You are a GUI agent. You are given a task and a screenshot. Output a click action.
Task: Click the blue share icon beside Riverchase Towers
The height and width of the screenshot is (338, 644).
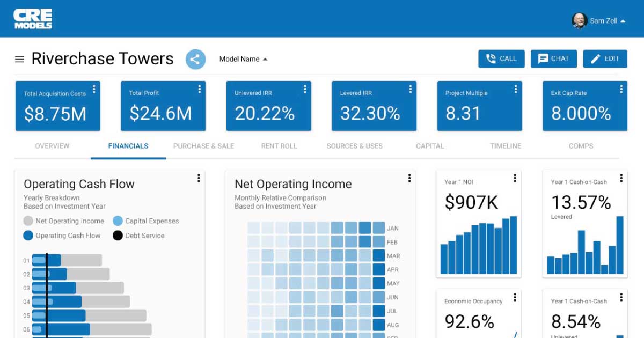click(x=195, y=59)
